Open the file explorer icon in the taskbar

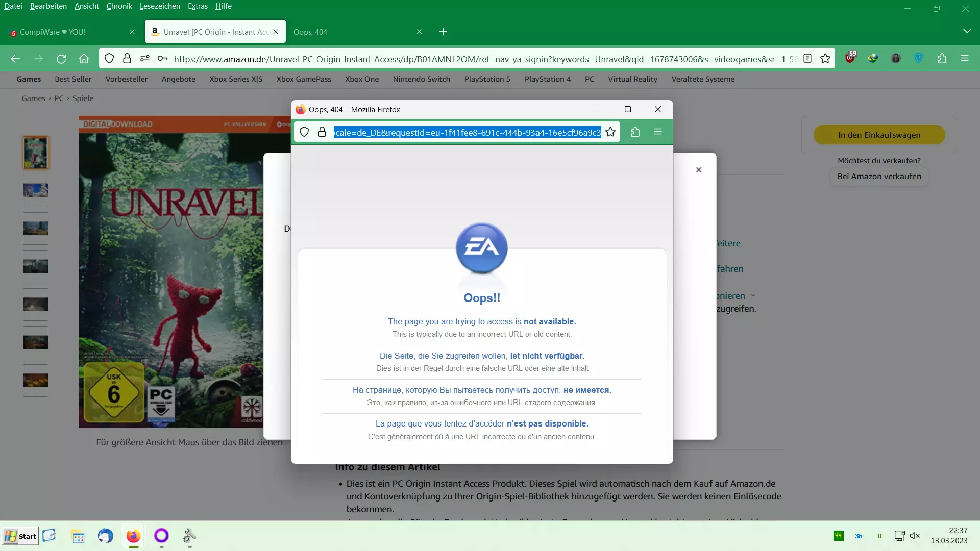click(78, 537)
